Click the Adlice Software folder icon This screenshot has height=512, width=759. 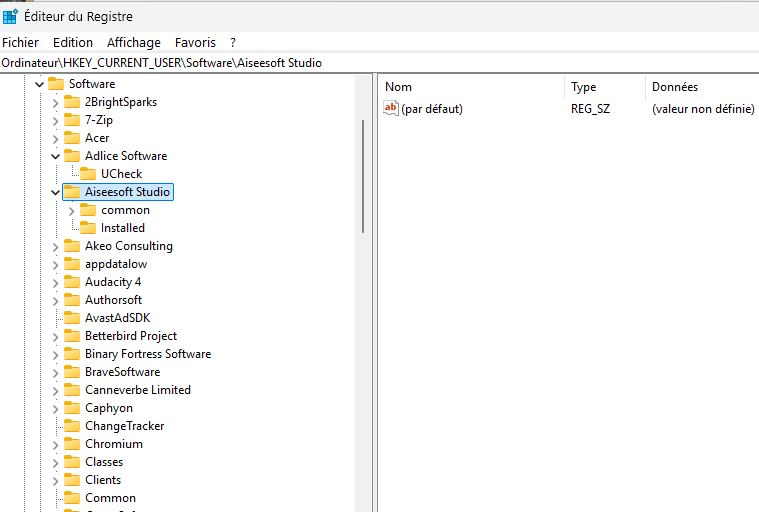coord(72,156)
